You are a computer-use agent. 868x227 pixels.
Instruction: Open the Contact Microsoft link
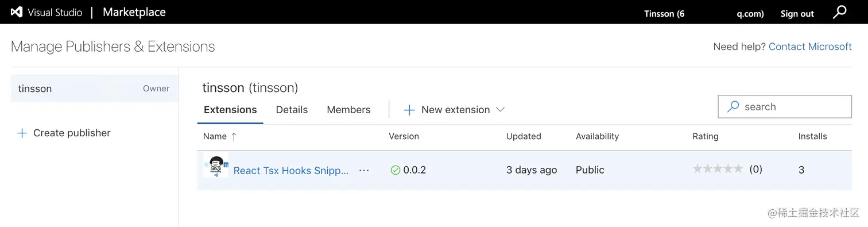810,47
